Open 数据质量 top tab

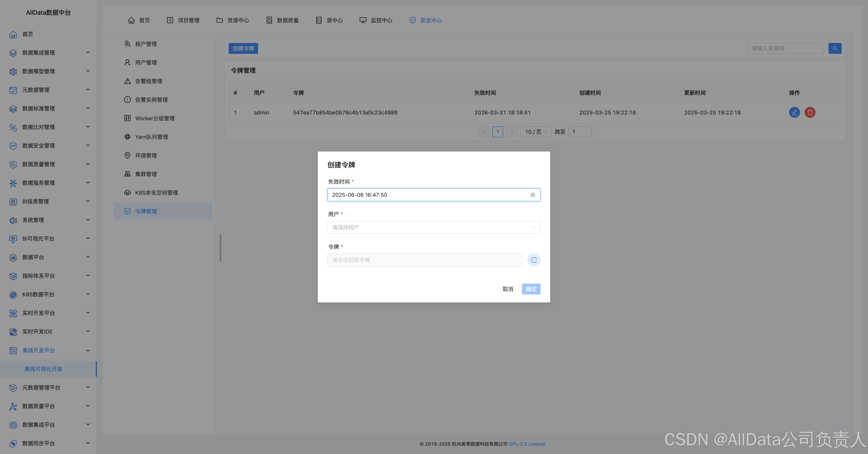[x=282, y=20]
